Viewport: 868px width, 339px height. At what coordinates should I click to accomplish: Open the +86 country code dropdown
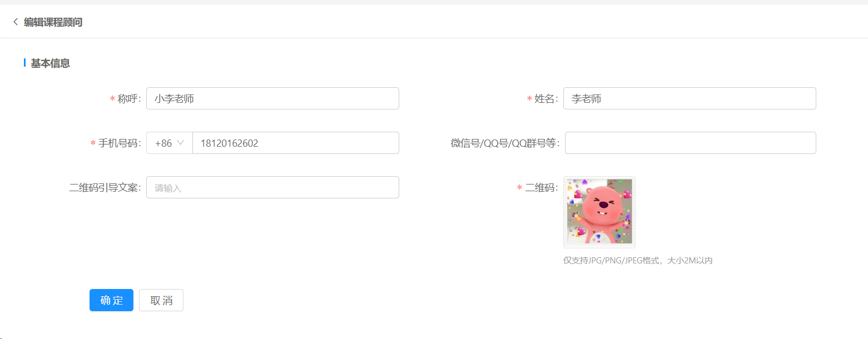(x=170, y=143)
